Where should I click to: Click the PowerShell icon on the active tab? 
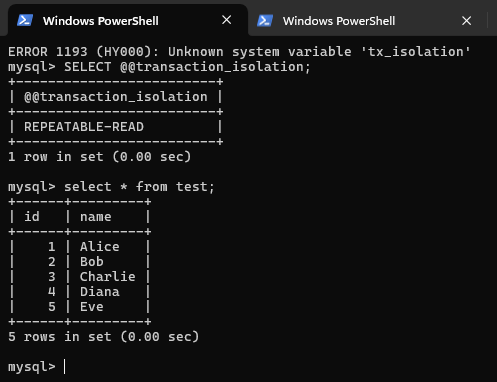25,20
